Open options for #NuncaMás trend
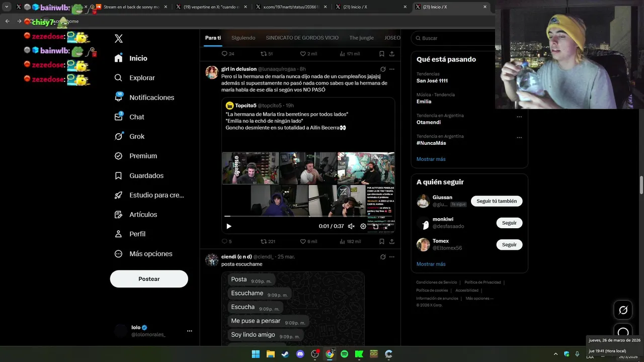Screen dimensions: 644x362 pos(519,138)
